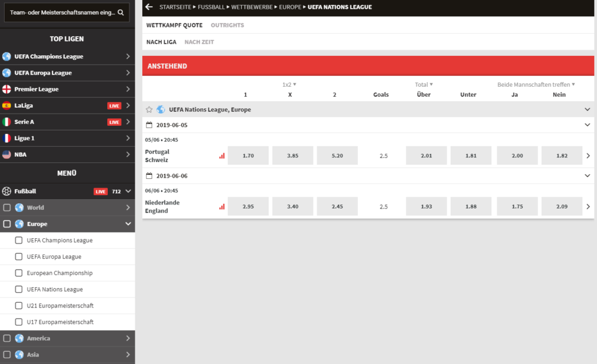This screenshot has width=597, height=364.
Task: Tick the Europe checkbox
Action: 7,224
